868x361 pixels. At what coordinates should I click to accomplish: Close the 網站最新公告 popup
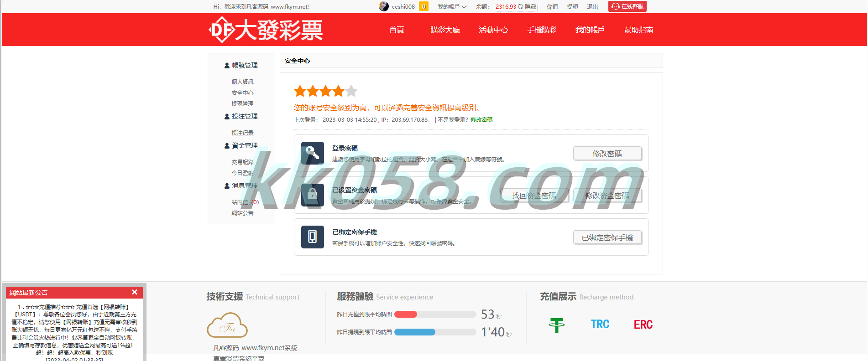point(135,292)
